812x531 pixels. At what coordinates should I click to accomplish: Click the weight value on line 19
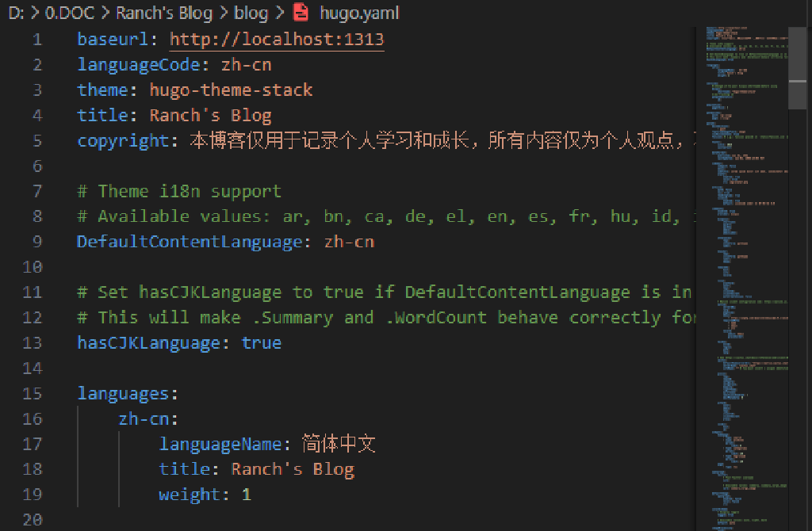pos(247,495)
